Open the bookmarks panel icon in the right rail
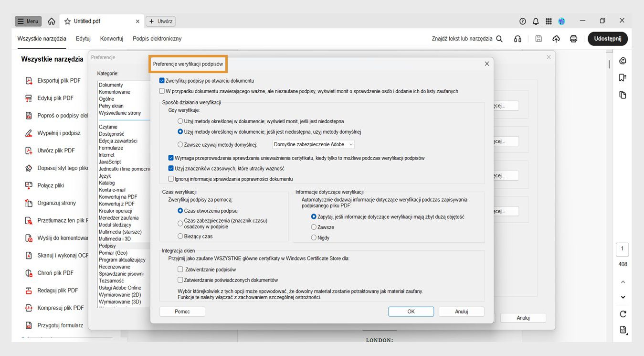The height and width of the screenshot is (356, 644). (x=623, y=77)
